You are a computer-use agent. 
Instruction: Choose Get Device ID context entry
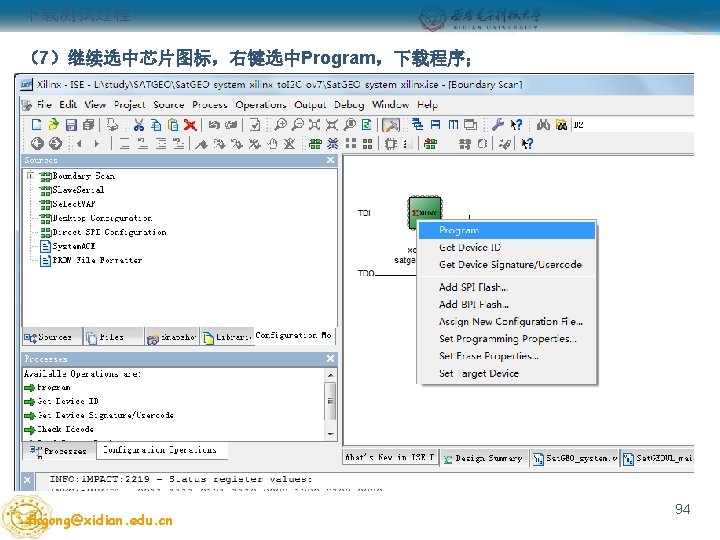(x=470, y=248)
